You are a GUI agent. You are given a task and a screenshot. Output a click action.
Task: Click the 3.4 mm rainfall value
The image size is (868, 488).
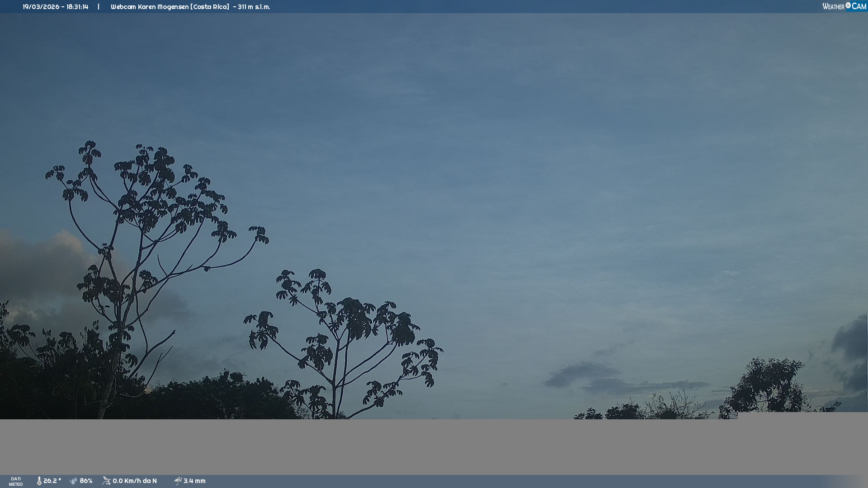click(194, 481)
